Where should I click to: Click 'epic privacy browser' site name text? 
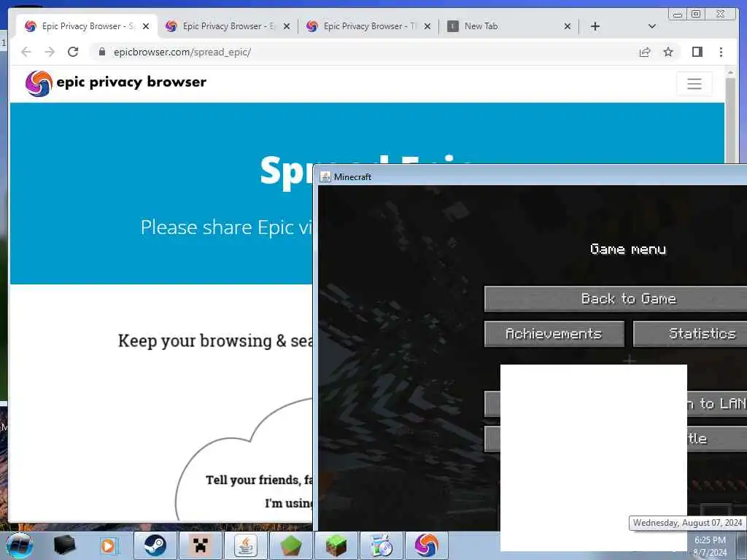pyautogui.click(x=131, y=82)
